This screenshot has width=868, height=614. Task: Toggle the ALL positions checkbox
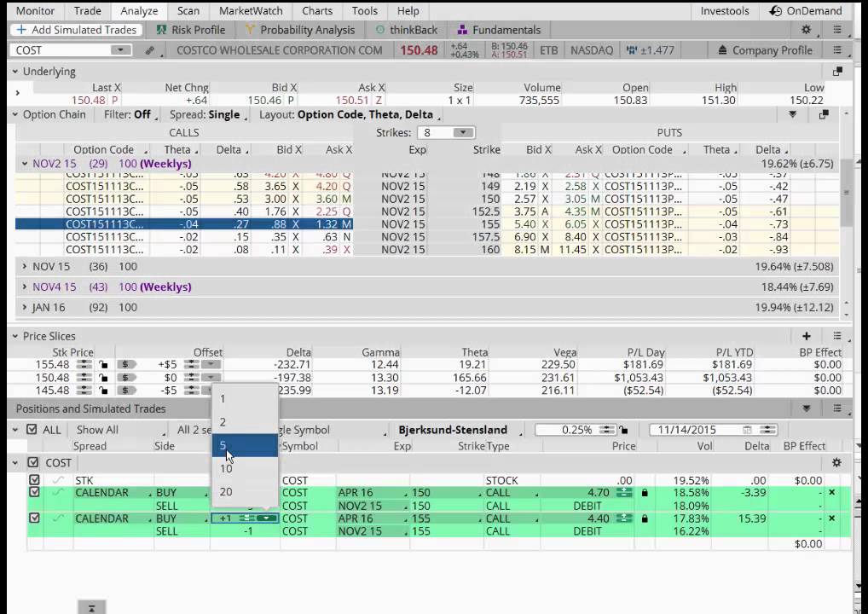(x=32, y=430)
